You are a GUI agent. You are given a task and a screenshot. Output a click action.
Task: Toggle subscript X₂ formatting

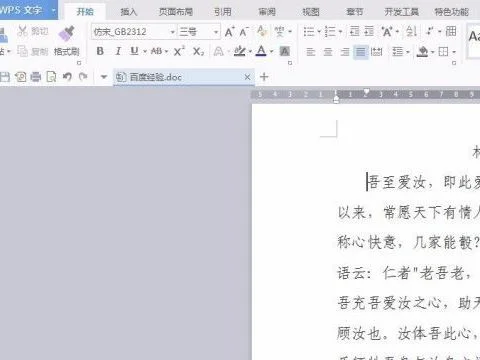(x=198, y=51)
